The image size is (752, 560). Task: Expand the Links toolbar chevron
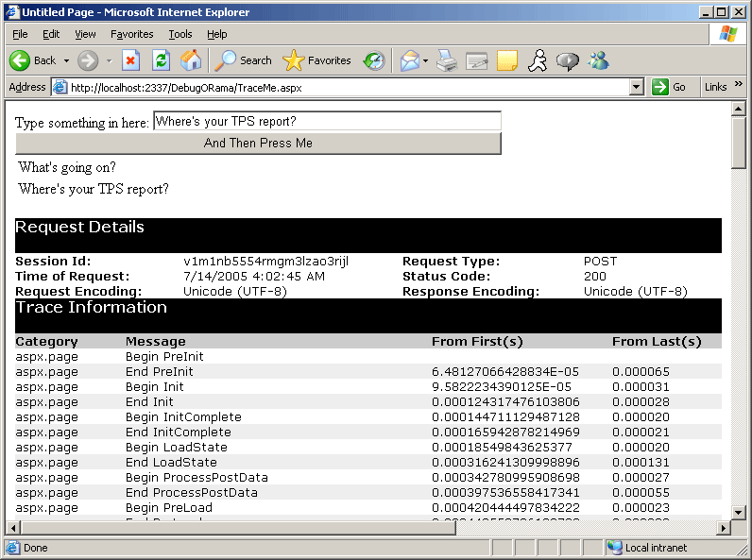738,85
